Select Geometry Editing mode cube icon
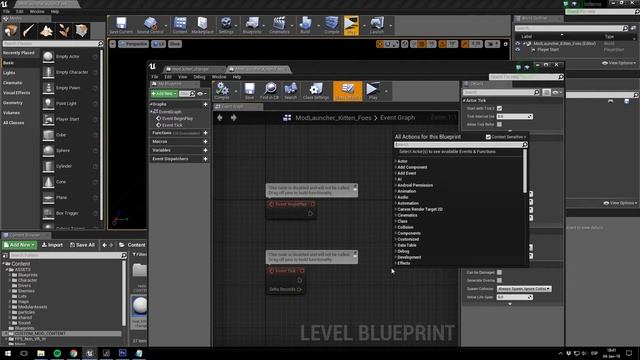The image size is (640, 360). point(82,30)
